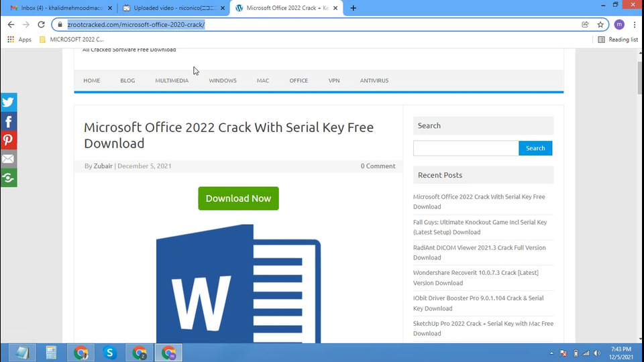Open recent post Microsoft Office 2022 Crack
Image resolution: width=644 pixels, height=362 pixels.
[479, 202]
